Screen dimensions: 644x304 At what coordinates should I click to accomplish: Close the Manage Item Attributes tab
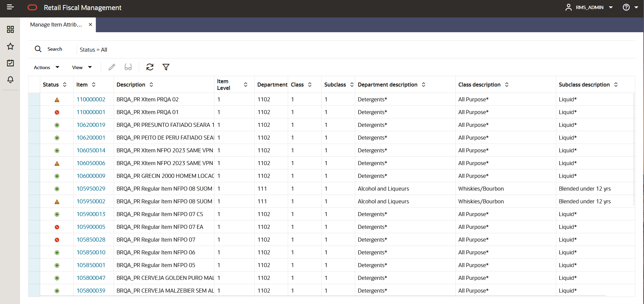pos(90,24)
